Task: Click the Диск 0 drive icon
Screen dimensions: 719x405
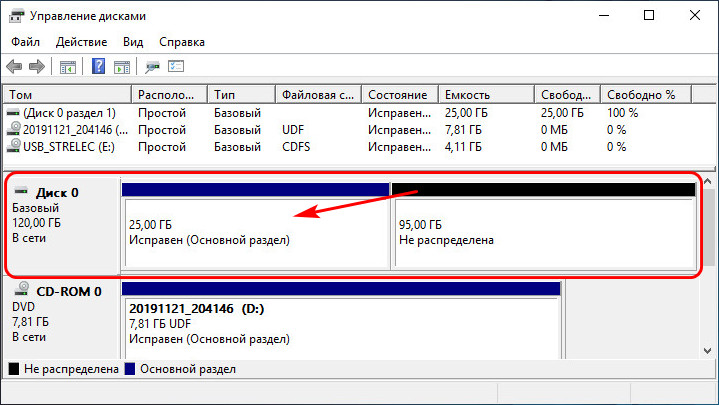Action: tap(21, 191)
